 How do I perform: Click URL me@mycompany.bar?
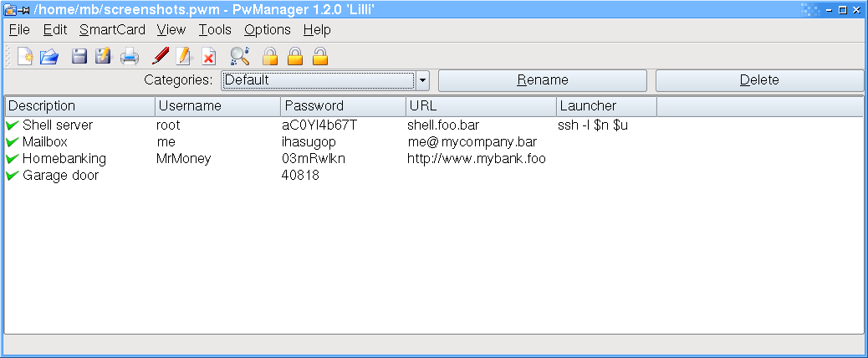(472, 142)
